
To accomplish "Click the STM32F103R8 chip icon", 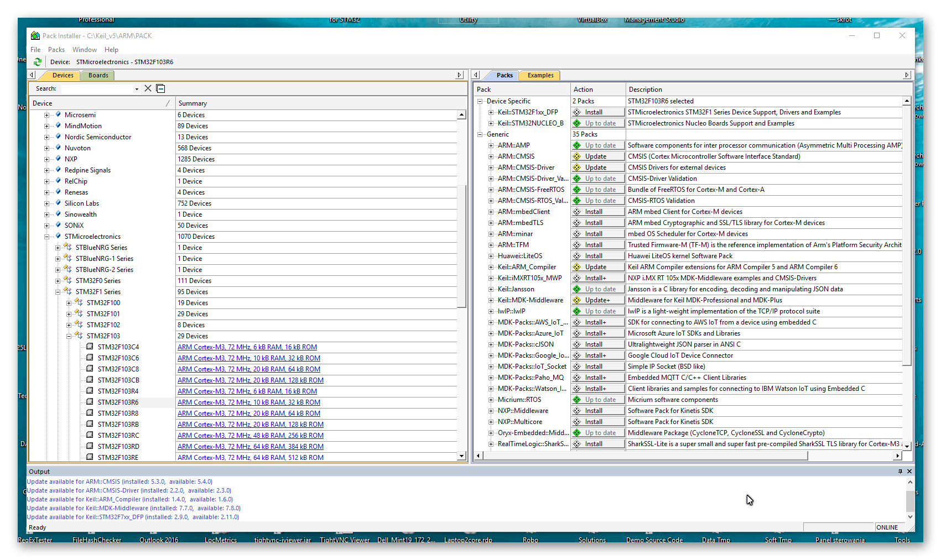I will (90, 413).
